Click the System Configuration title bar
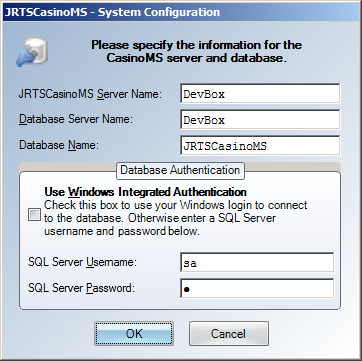This screenshot has height=361, width=362. (x=181, y=12)
